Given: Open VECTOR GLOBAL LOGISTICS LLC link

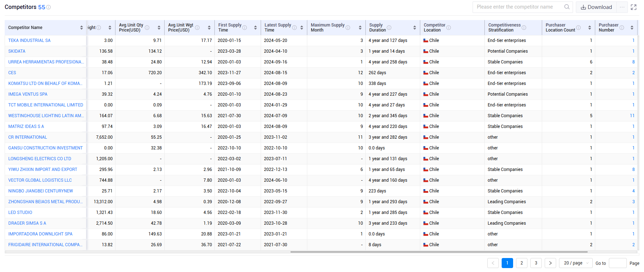Looking at the screenshot, I should 40,180.
